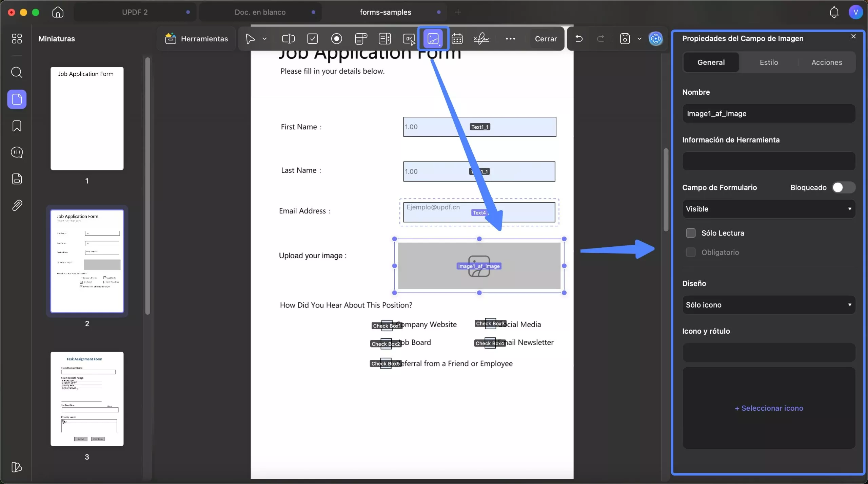Select the image field tool
Image resolution: width=868 pixels, height=484 pixels.
[x=433, y=39]
